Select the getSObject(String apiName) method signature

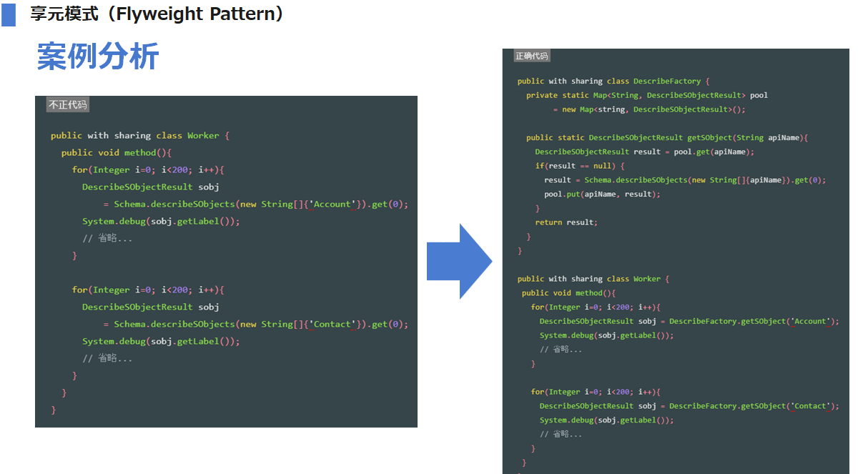[x=667, y=137]
